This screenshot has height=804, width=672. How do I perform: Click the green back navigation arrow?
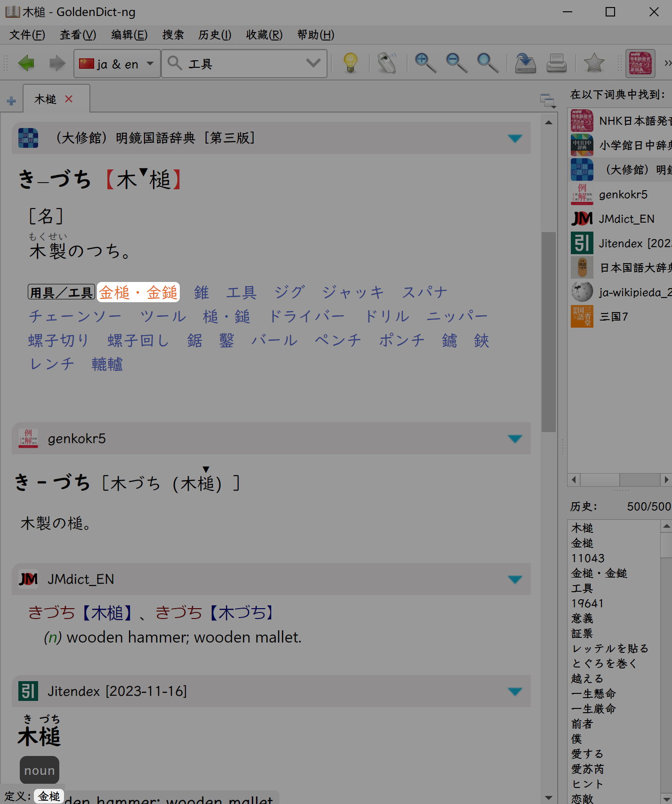click(x=26, y=63)
